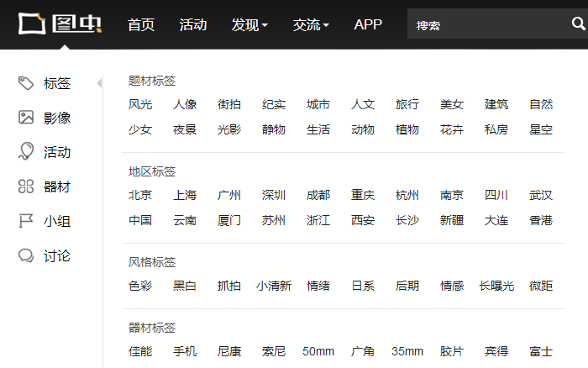Open 活动 in the top navigation bar
This screenshot has width=588, height=368.
pyautogui.click(x=193, y=24)
